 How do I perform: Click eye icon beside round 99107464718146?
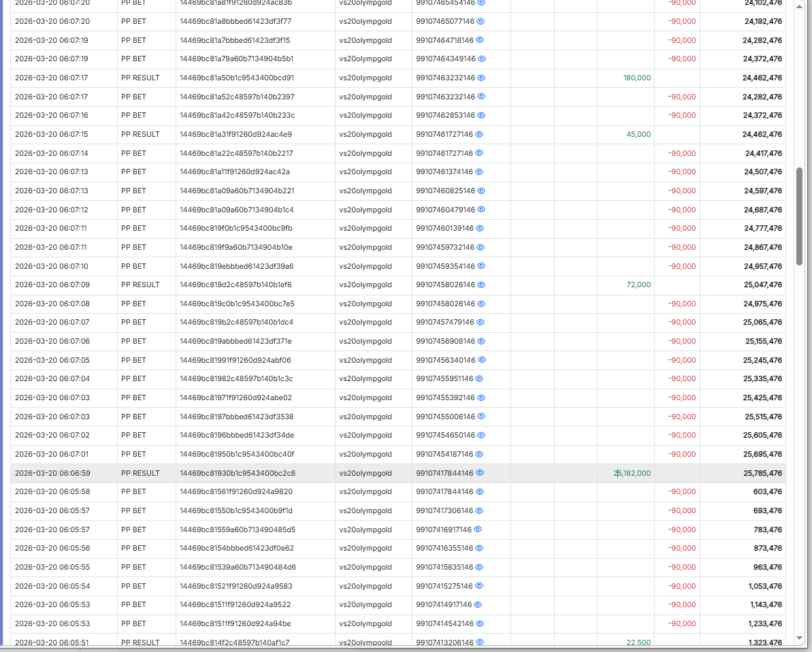pyautogui.click(x=480, y=40)
